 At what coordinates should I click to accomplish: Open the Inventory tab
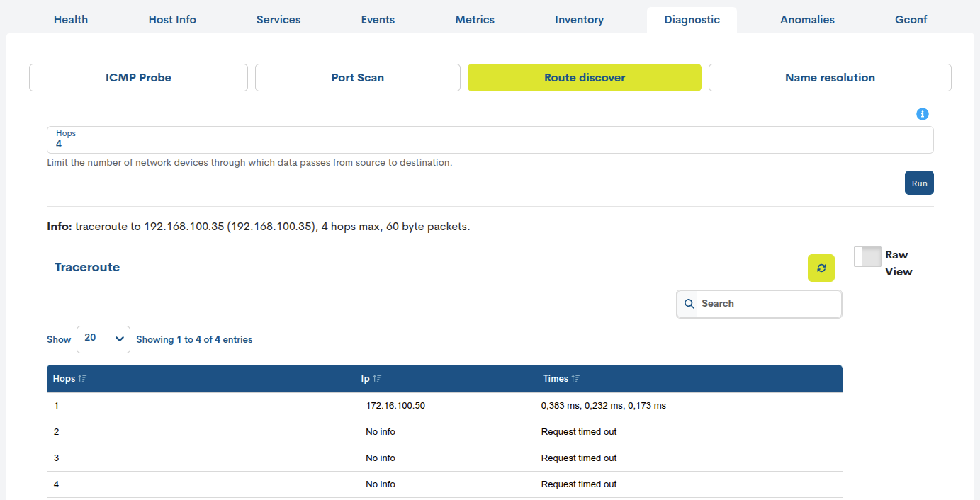(579, 20)
